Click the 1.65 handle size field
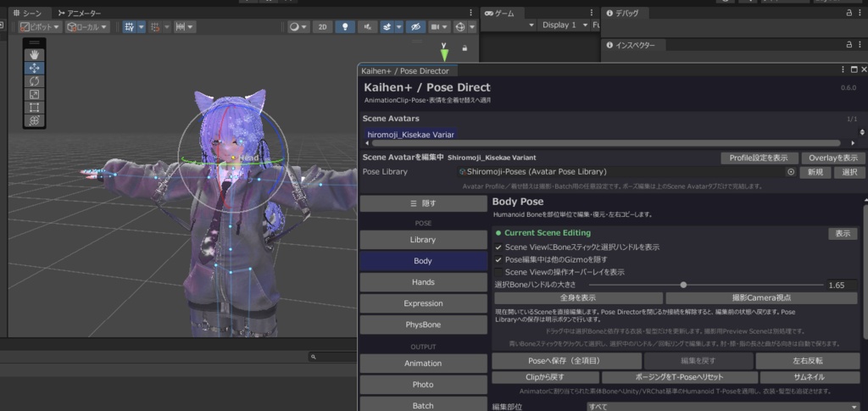 (842, 286)
